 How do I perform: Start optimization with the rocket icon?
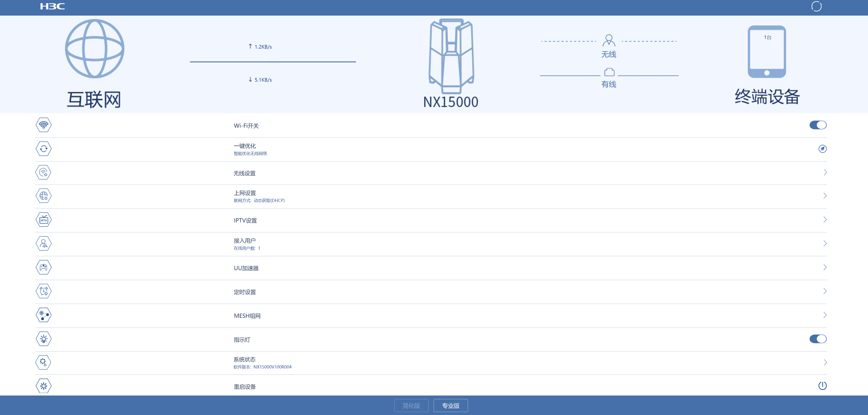coord(822,149)
